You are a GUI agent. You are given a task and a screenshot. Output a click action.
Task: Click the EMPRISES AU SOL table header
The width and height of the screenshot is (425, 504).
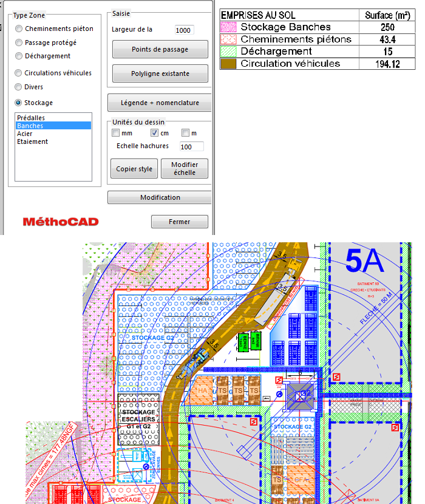tap(258, 15)
